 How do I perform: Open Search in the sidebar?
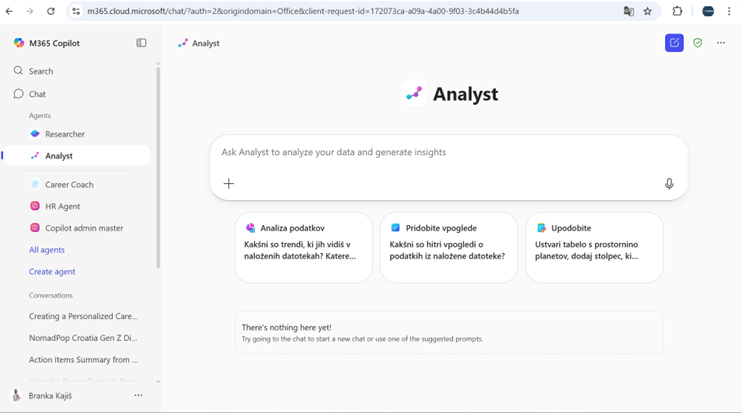(x=41, y=71)
